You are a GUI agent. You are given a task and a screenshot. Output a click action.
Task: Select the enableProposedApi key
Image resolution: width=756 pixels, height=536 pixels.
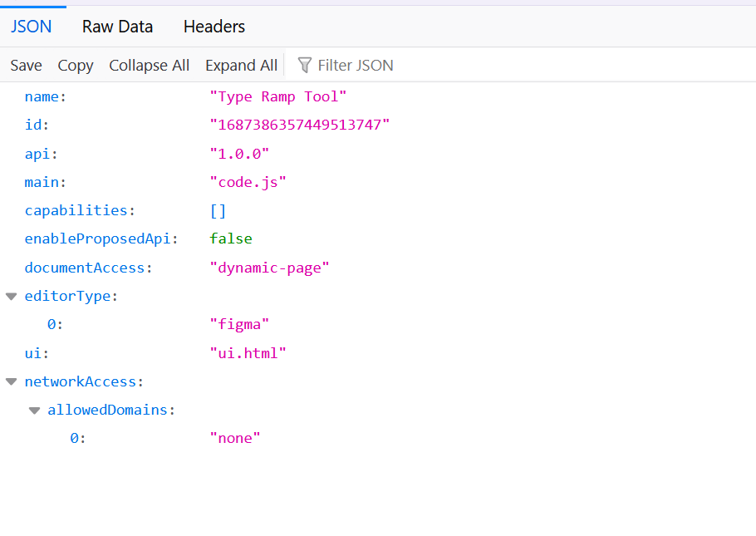click(x=97, y=238)
